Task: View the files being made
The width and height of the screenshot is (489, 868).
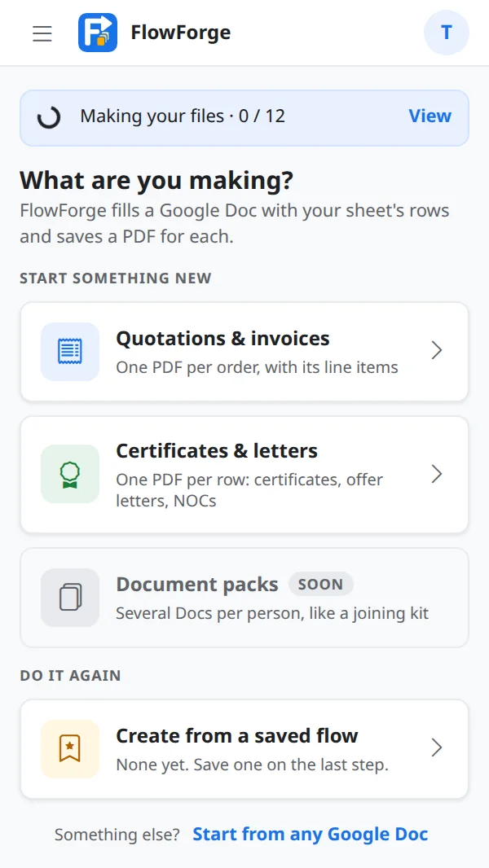Action: pos(430,116)
